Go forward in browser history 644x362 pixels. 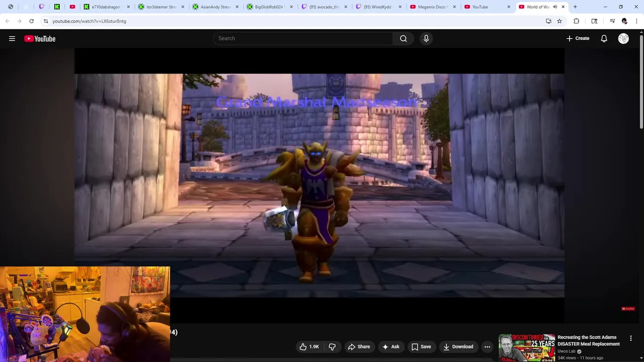(19, 21)
